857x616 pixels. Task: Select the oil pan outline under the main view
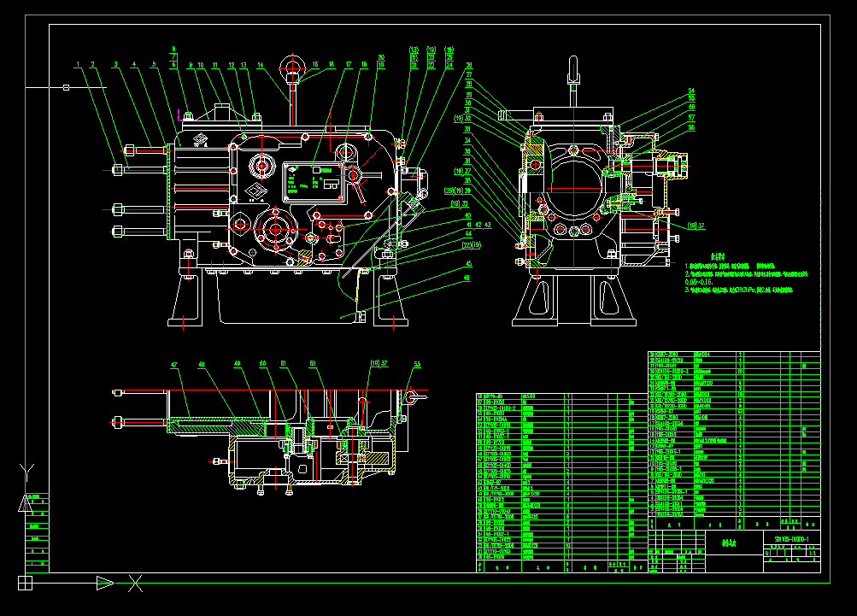289,297
